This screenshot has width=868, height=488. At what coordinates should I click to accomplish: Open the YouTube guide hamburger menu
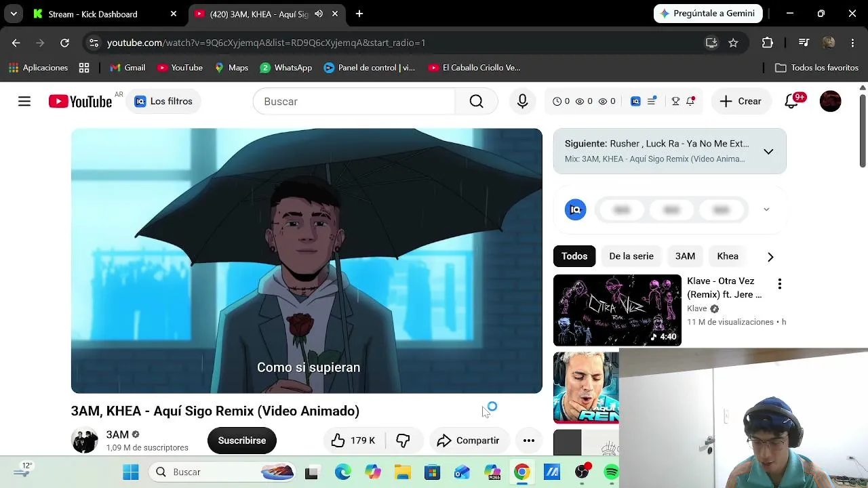(x=24, y=101)
